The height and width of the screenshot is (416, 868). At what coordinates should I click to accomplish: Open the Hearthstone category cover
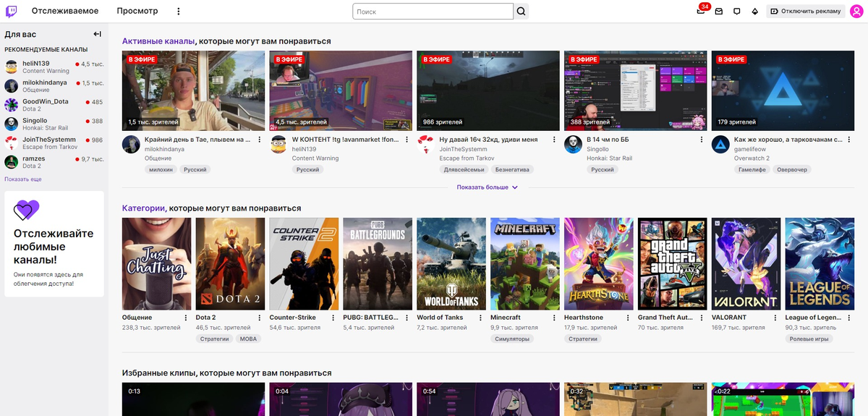[x=600, y=264]
